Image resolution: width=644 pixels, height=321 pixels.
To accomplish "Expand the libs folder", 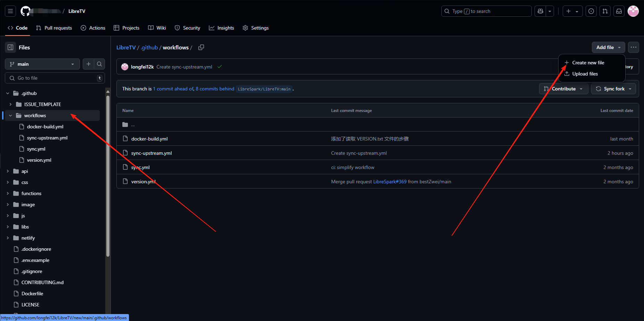I will click(8, 227).
